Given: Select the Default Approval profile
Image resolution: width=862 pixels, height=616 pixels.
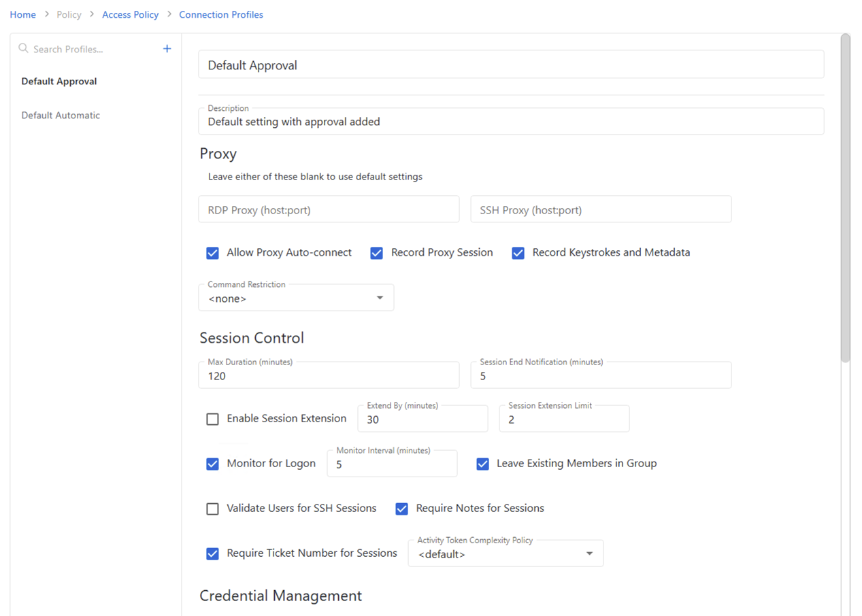Looking at the screenshot, I should 59,81.
